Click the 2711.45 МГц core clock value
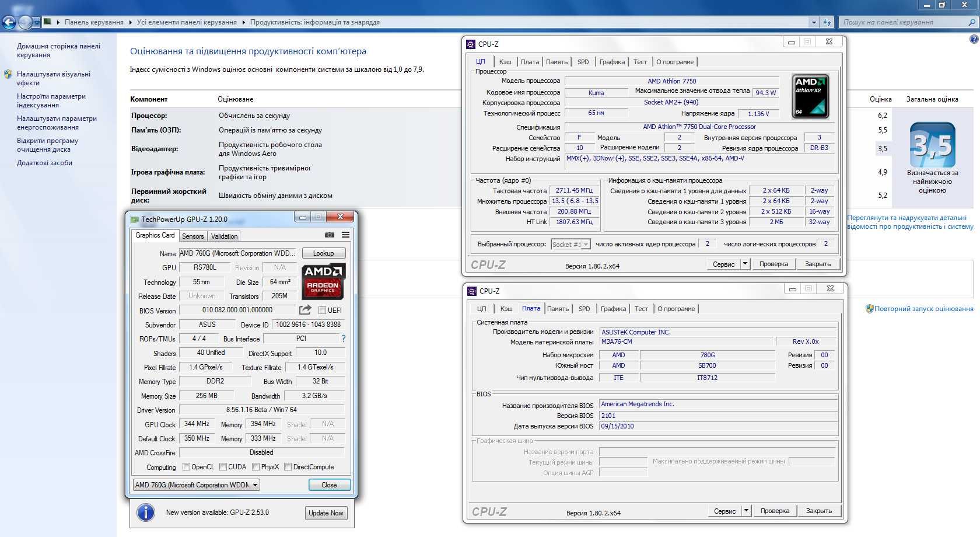This screenshot has width=980, height=537. click(x=574, y=190)
